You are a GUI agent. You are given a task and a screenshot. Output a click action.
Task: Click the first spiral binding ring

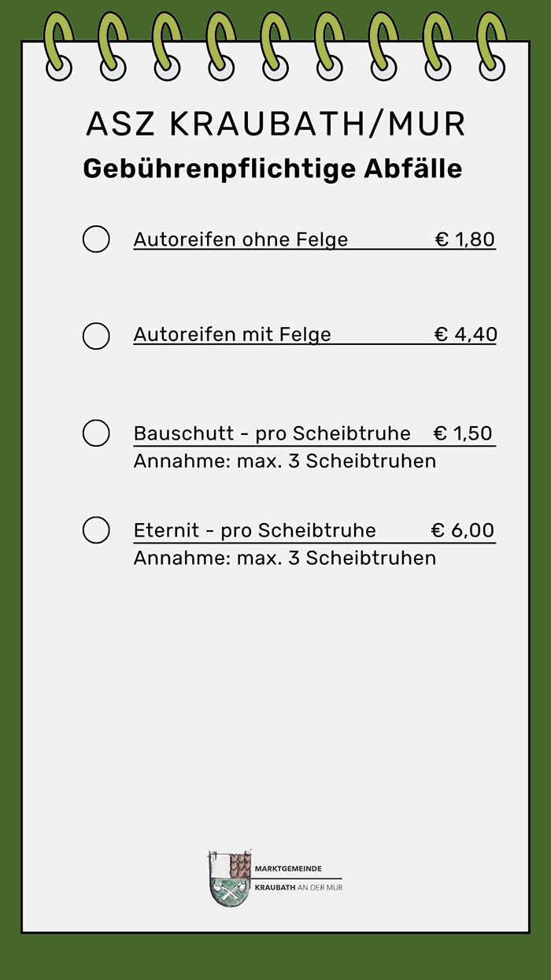(59, 46)
